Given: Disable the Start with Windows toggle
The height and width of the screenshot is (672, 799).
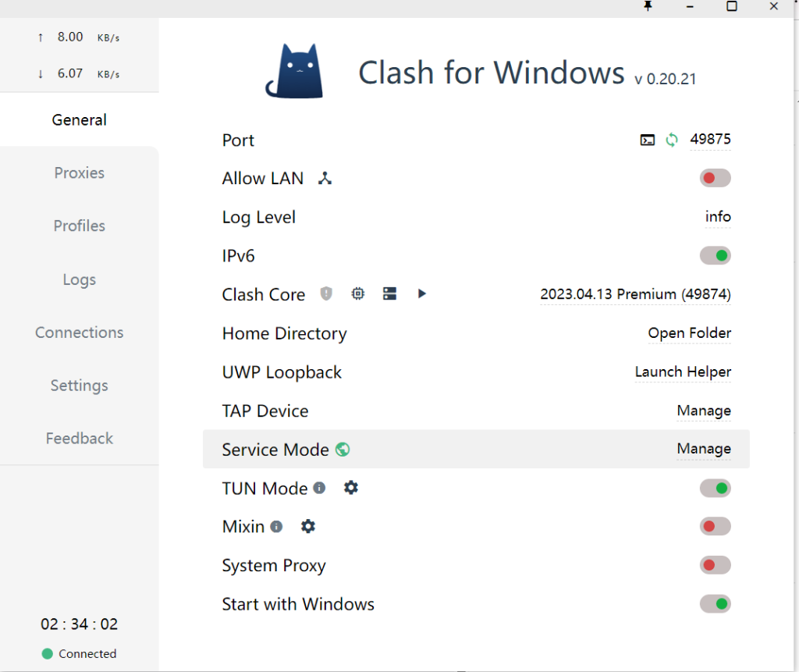Looking at the screenshot, I should pos(715,603).
